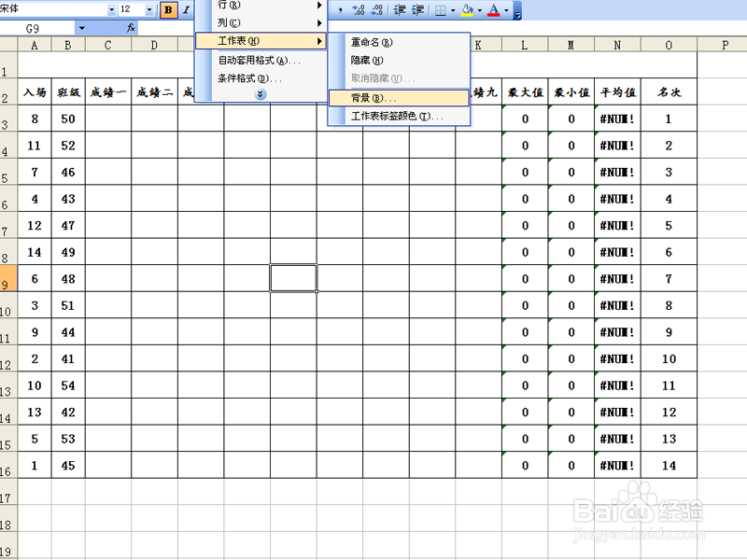Image resolution: width=747 pixels, height=560 pixels.
Task: Click header cell 成绩一
Action: pos(108,91)
